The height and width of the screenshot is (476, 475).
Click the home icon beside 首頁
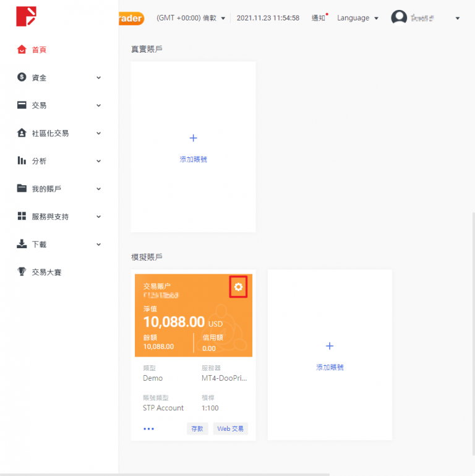click(22, 50)
